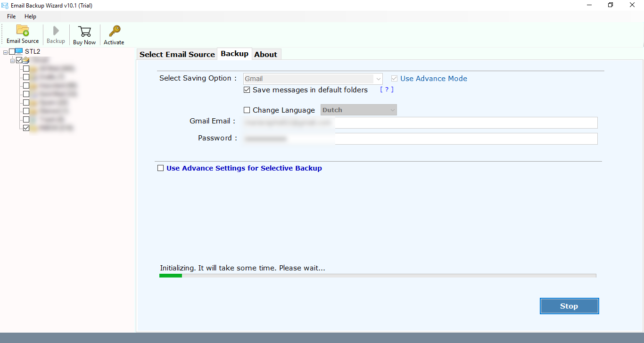644x343 pixels.
Task: Select the STL2 computer icon in tree
Action: coord(19,51)
